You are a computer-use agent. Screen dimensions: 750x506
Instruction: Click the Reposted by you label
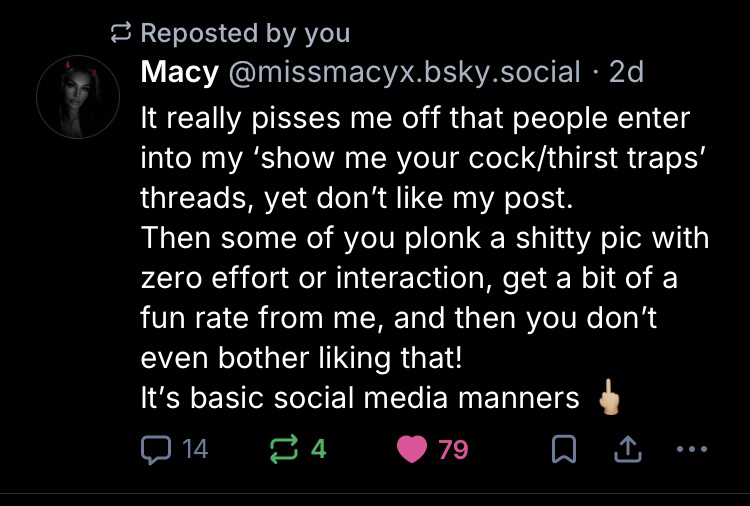click(x=245, y=33)
